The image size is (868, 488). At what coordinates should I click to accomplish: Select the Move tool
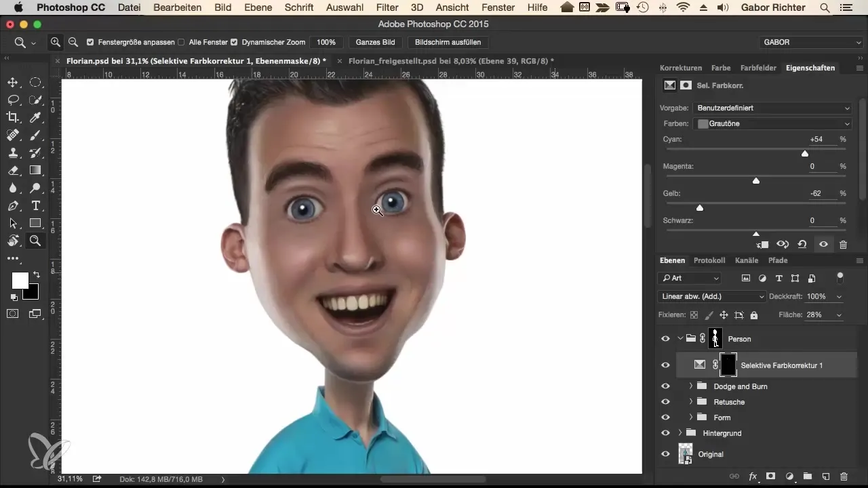(x=13, y=82)
